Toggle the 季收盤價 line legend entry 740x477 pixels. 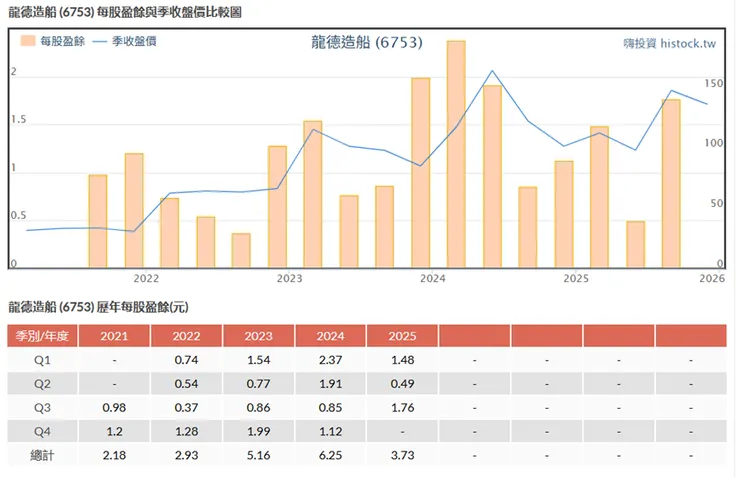125,42
